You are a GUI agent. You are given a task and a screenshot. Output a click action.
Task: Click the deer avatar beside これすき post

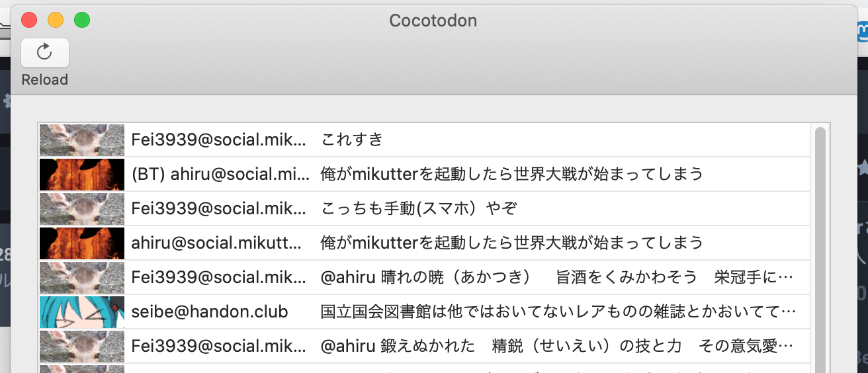click(82, 140)
